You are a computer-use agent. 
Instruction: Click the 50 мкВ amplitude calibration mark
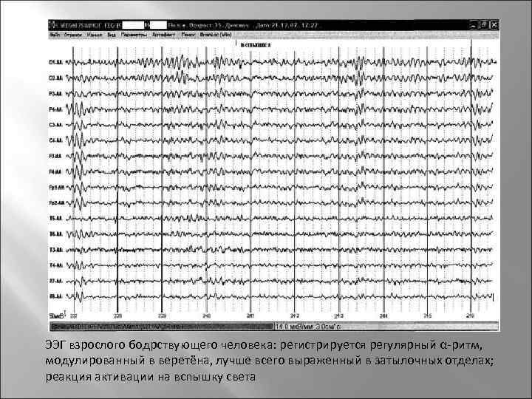coord(57,316)
